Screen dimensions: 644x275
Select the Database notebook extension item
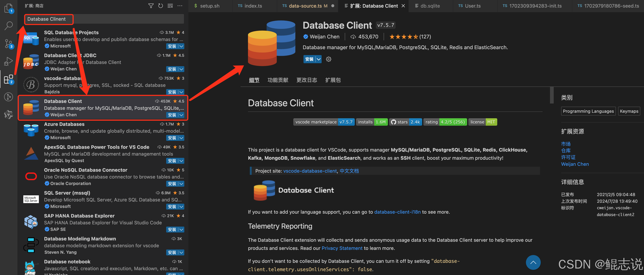(x=103, y=267)
